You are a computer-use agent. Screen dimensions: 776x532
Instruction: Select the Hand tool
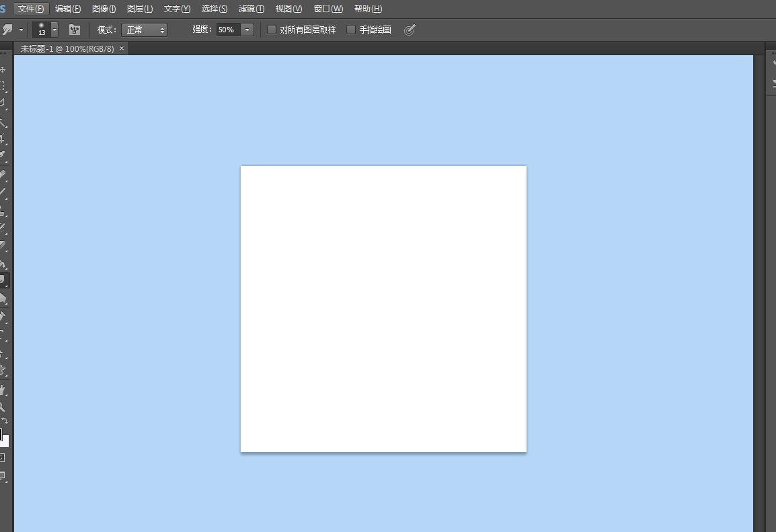pos(3,389)
